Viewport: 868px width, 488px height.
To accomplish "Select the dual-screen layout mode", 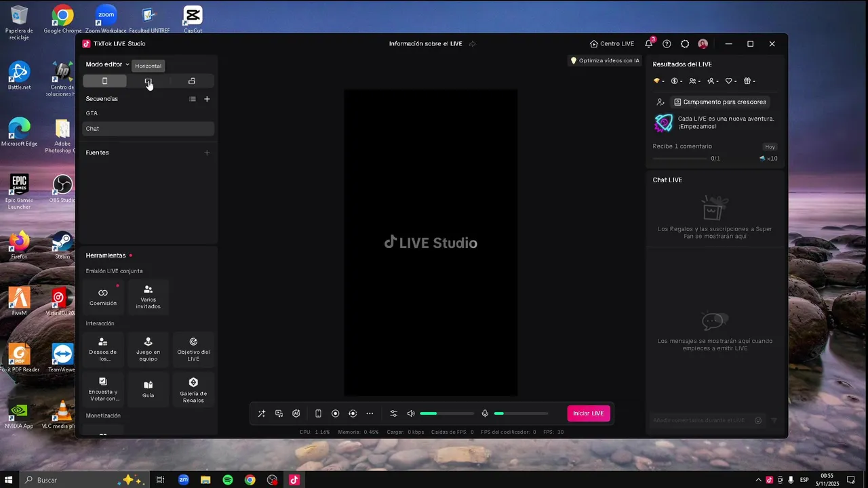I will (x=192, y=81).
